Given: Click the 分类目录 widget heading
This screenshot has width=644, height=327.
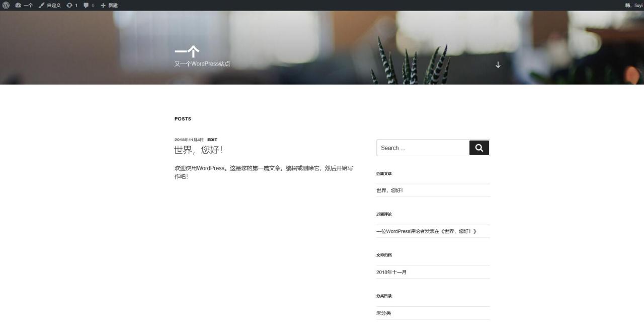Looking at the screenshot, I should (x=384, y=296).
